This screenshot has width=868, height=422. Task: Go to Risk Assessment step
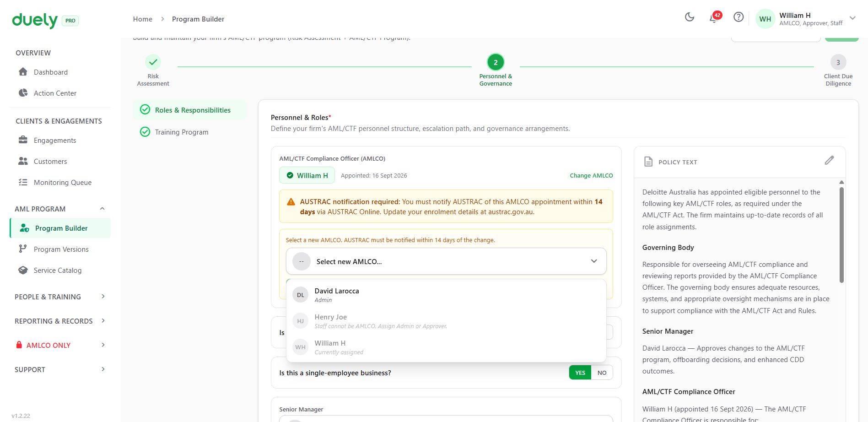pos(153,70)
